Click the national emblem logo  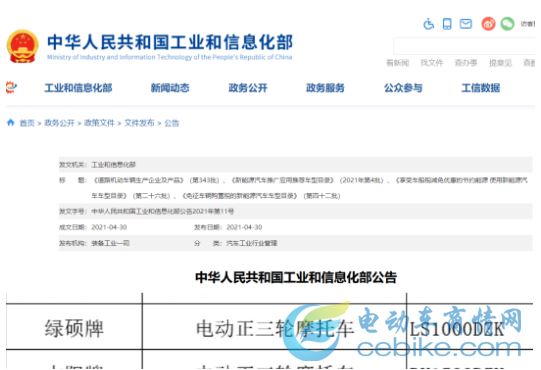[x=22, y=46]
